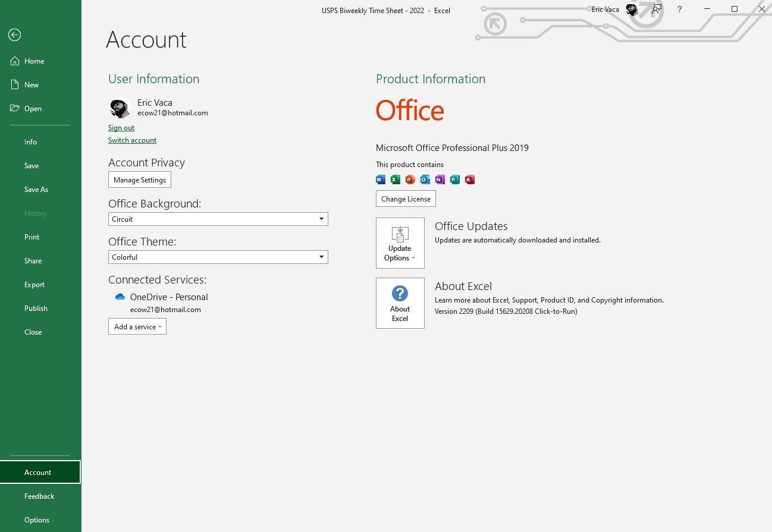Click the Switch account link
Screen dimensions: 772x532
click(x=132, y=140)
